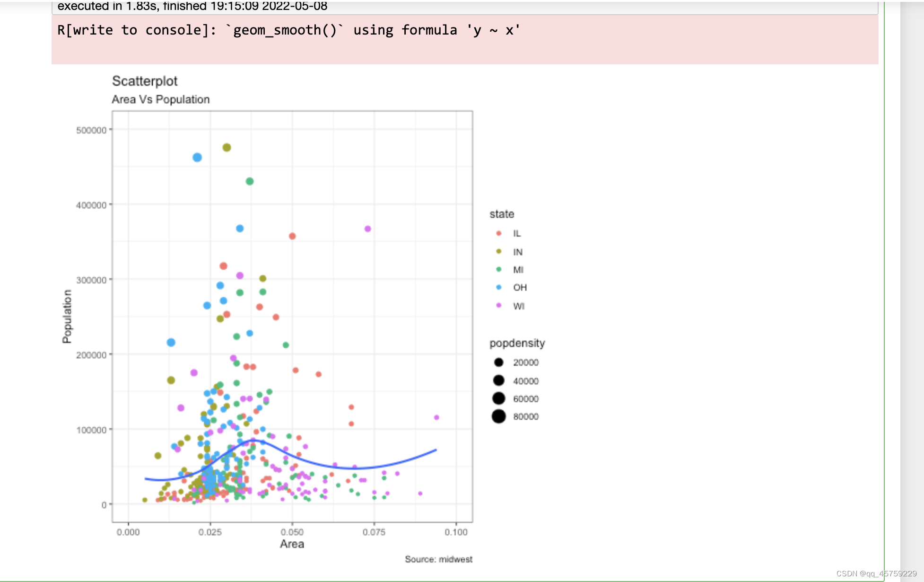Click the Area x-axis label
The image size is (924, 582).
click(x=292, y=544)
